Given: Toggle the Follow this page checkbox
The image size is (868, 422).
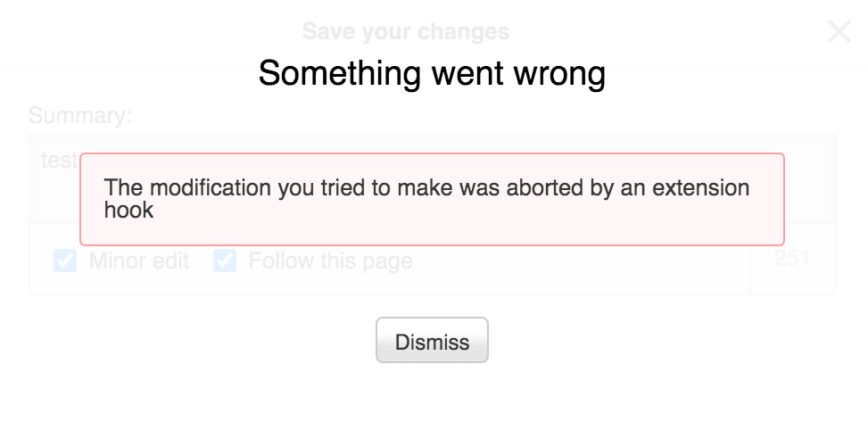Looking at the screenshot, I should coord(225,261).
